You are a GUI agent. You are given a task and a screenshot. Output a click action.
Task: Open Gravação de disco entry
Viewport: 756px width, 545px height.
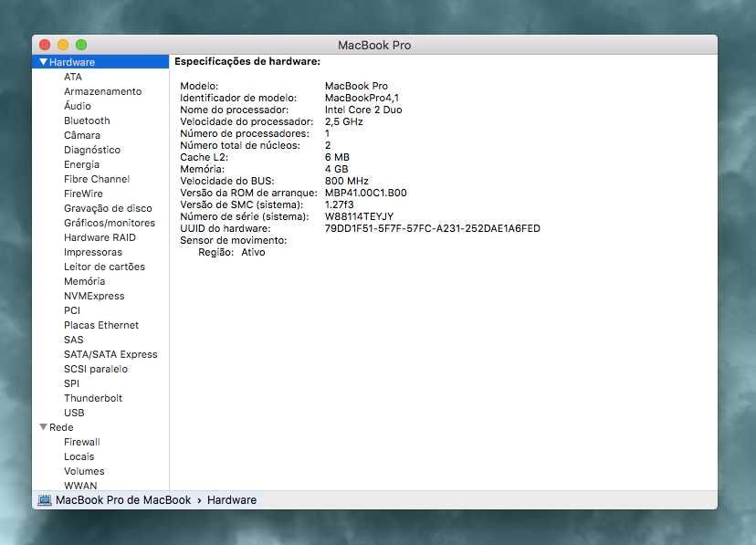coord(108,208)
